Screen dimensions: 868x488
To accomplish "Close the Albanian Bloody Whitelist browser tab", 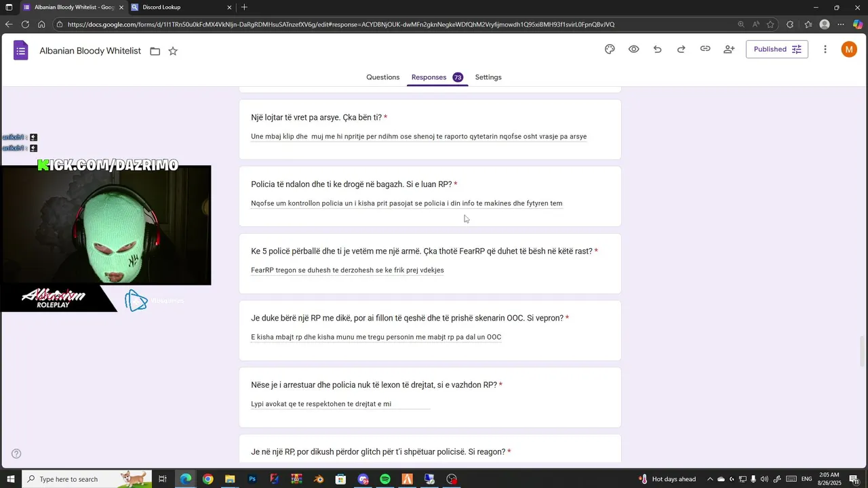I will [121, 7].
